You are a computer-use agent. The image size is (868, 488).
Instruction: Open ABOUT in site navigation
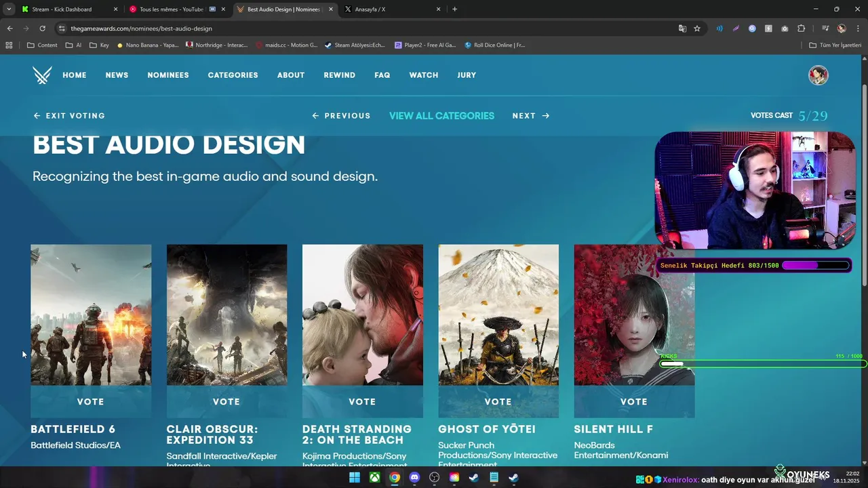[x=291, y=75]
